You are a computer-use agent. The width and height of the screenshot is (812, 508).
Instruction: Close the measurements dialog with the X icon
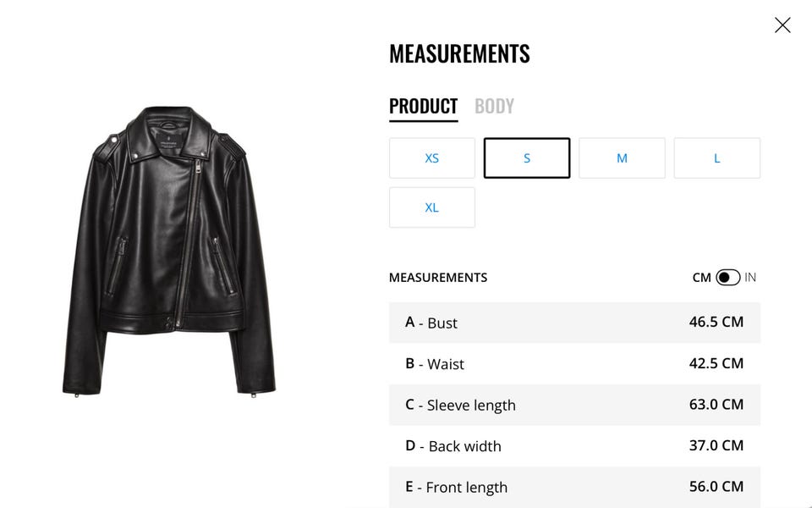[782, 25]
